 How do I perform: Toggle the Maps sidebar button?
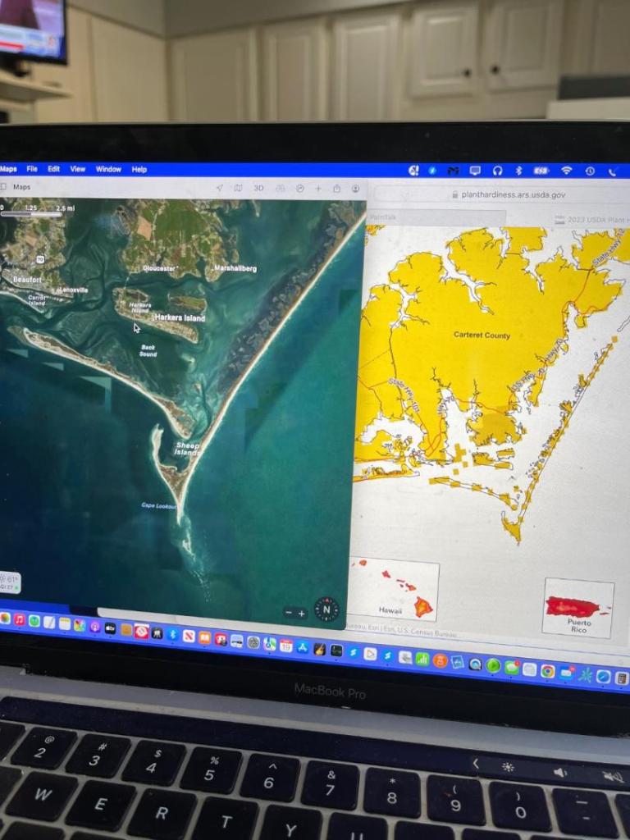(x=3, y=186)
